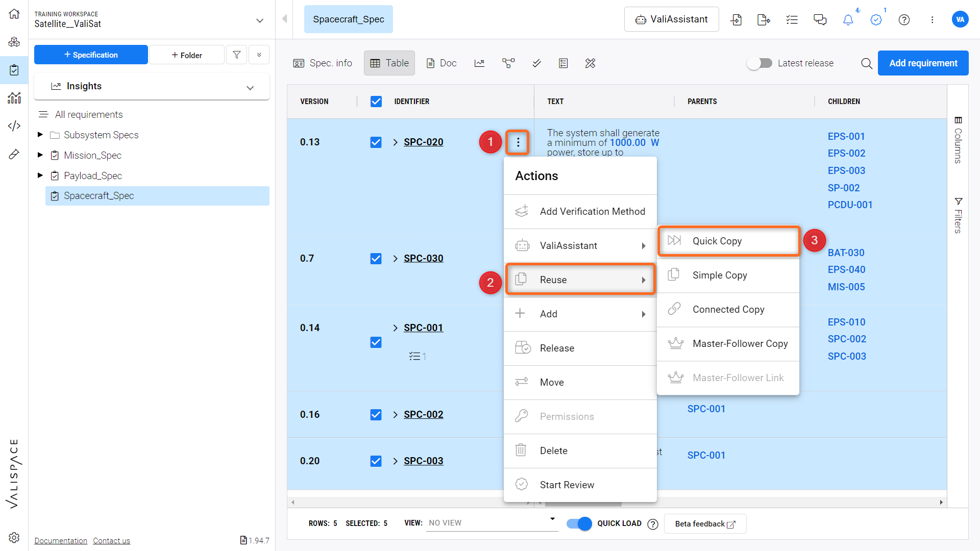Expand the Insights panel

point(152,86)
